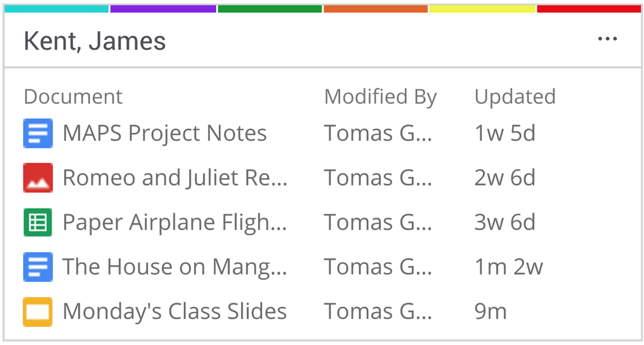Sort by the Modified By column header
Image resolution: width=644 pixels, height=345 pixels.
[380, 96]
